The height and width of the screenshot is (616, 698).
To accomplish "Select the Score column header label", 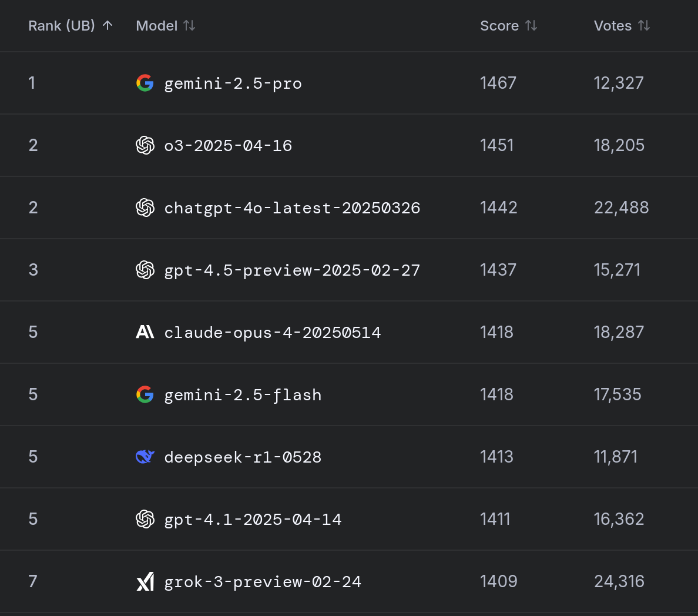I will pos(499,26).
